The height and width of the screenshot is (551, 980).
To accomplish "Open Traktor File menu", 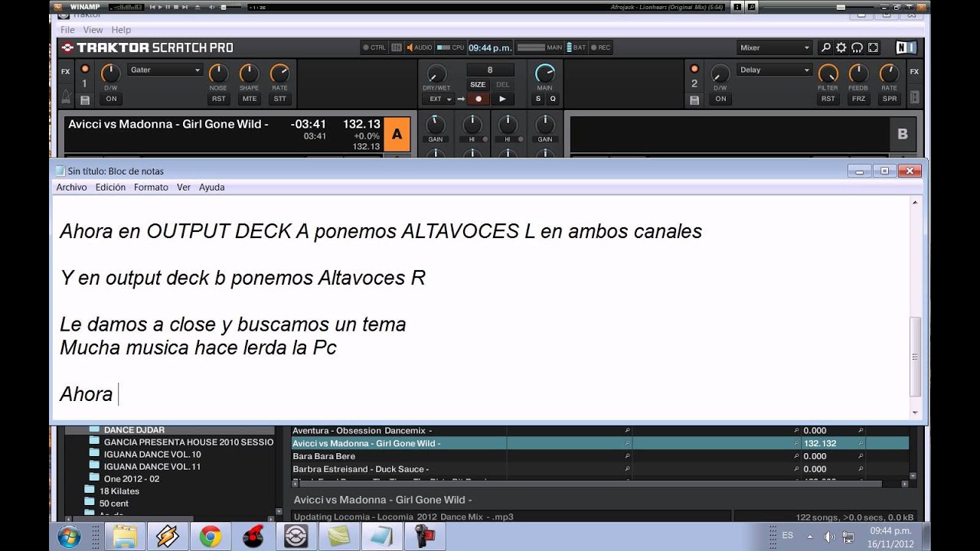I will [x=67, y=30].
